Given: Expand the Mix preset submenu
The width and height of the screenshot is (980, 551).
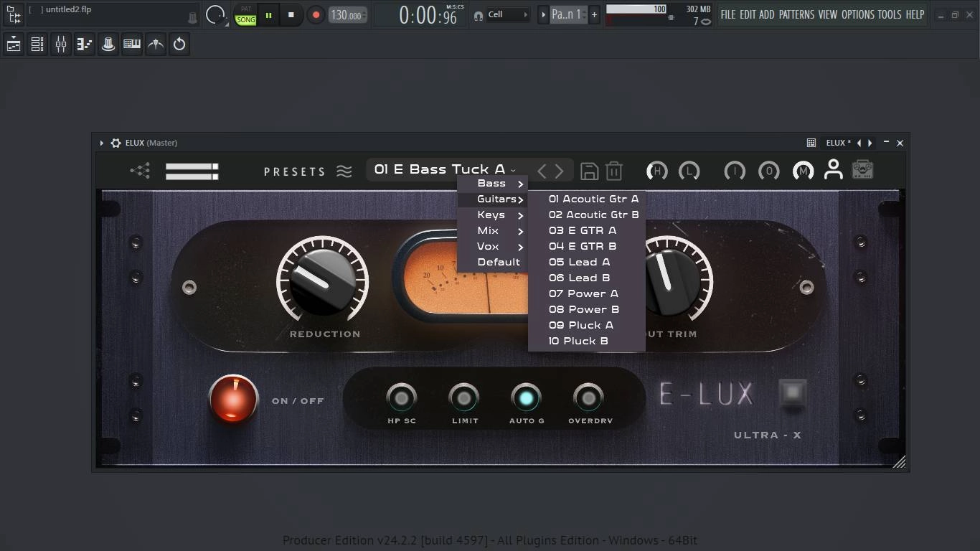Looking at the screenshot, I should [493, 231].
